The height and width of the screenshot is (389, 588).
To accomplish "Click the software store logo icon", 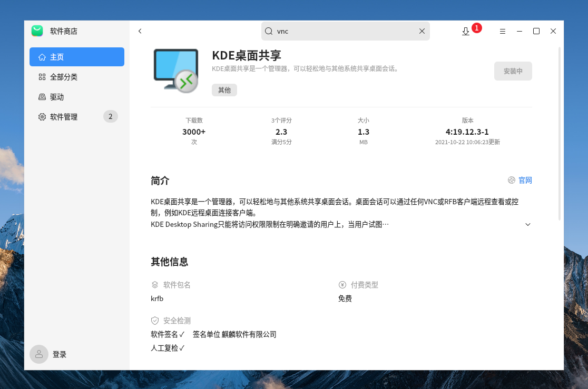I will tap(37, 31).
